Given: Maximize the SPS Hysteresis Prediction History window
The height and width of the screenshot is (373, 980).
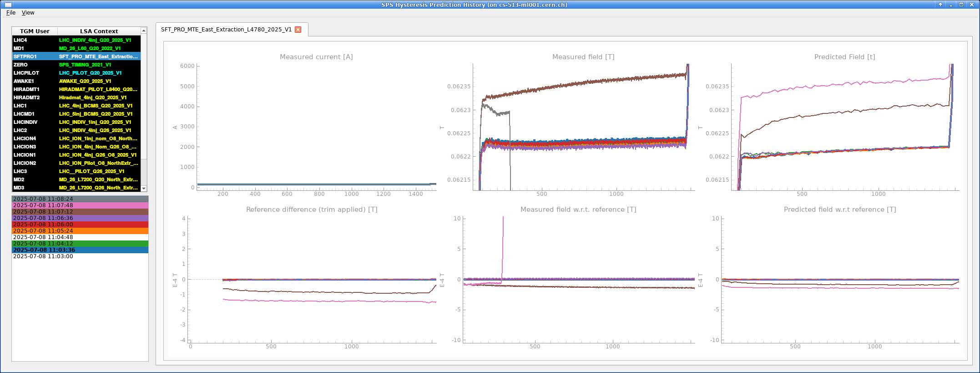Looking at the screenshot, I should [961, 5].
